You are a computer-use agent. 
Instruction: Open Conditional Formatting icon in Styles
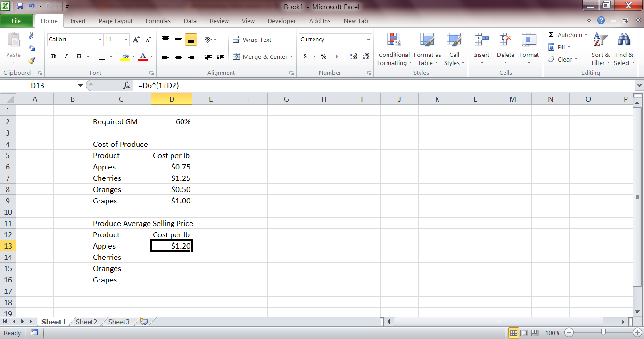pos(394,40)
